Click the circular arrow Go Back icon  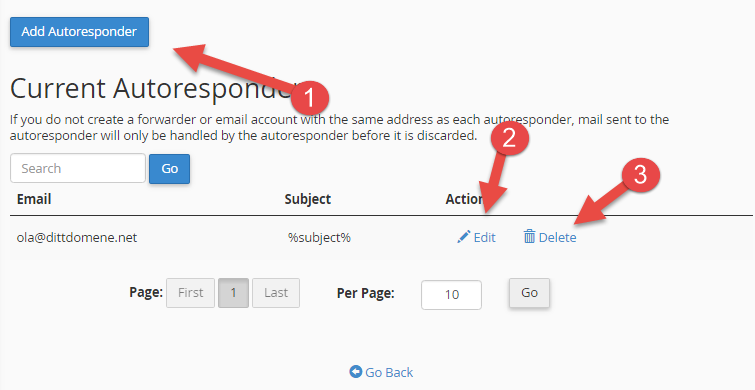click(x=355, y=372)
